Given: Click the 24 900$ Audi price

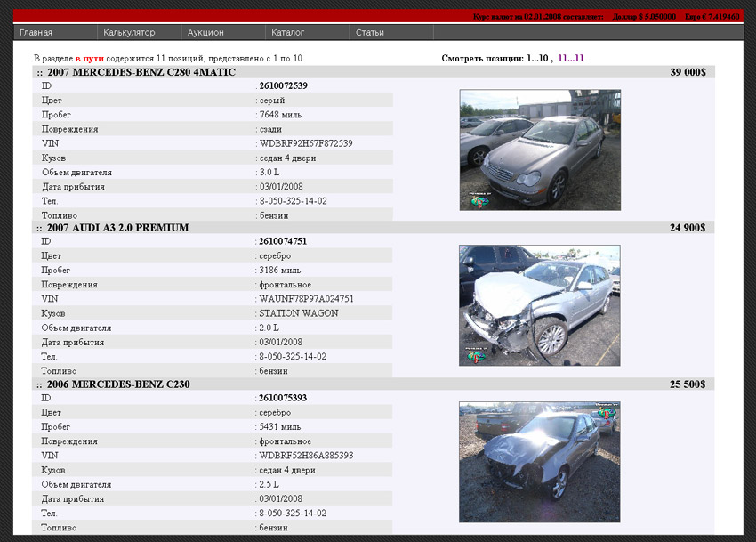Looking at the screenshot, I should (x=688, y=228).
